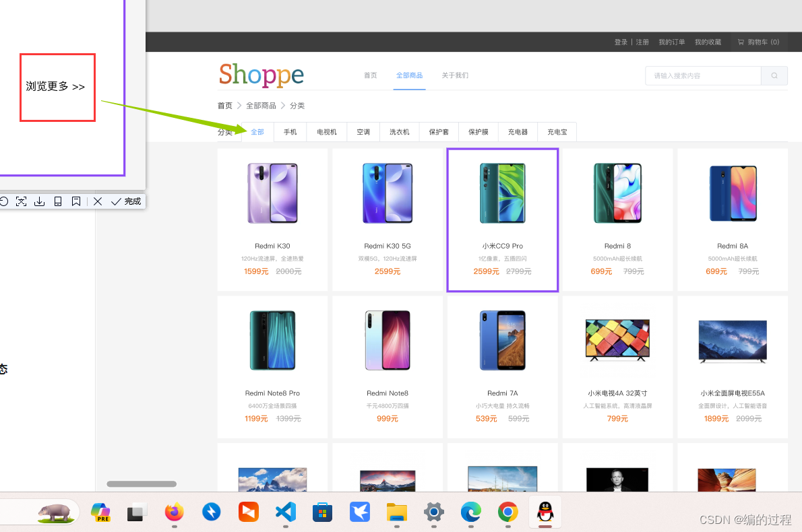
Task: Open Google Chrome from the taskbar
Action: [x=508, y=512]
